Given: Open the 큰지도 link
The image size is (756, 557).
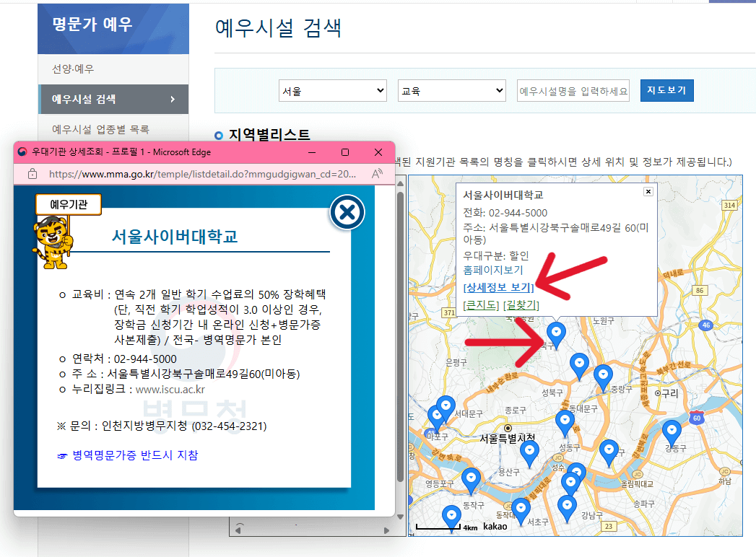Looking at the screenshot, I should 481,305.
